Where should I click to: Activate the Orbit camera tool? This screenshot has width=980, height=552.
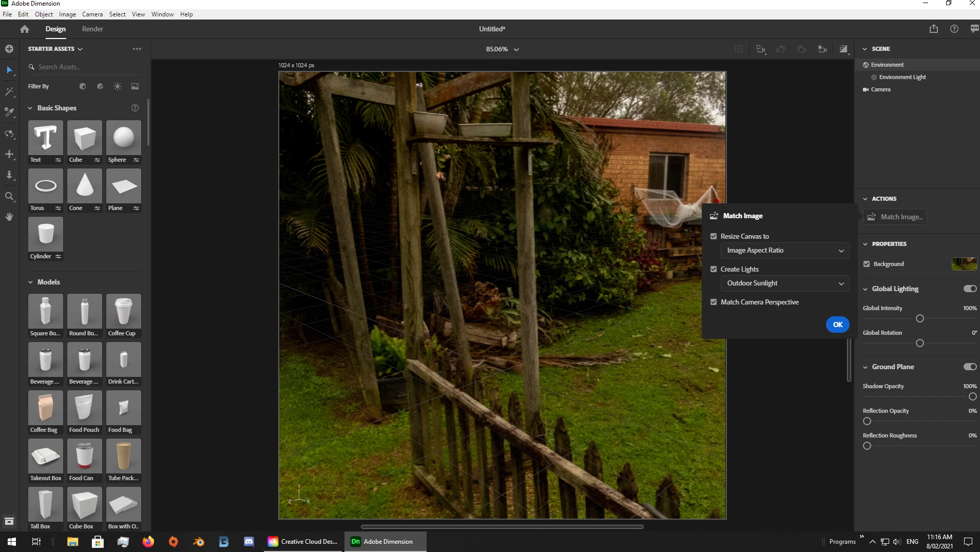click(x=9, y=134)
